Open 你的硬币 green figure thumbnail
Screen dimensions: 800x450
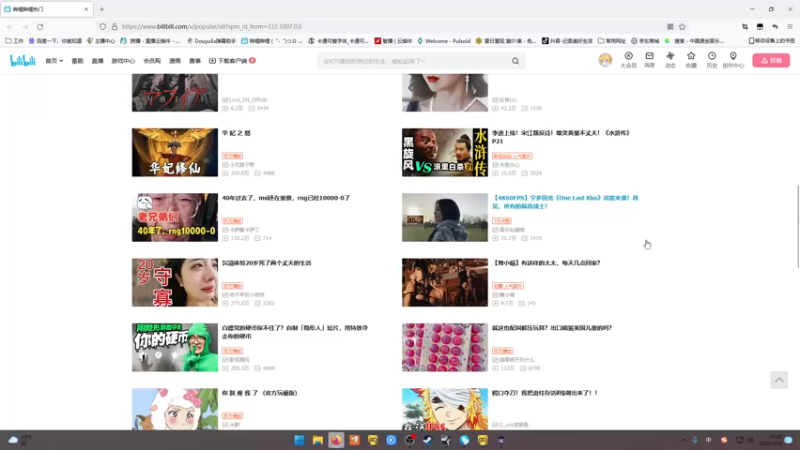[174, 347]
